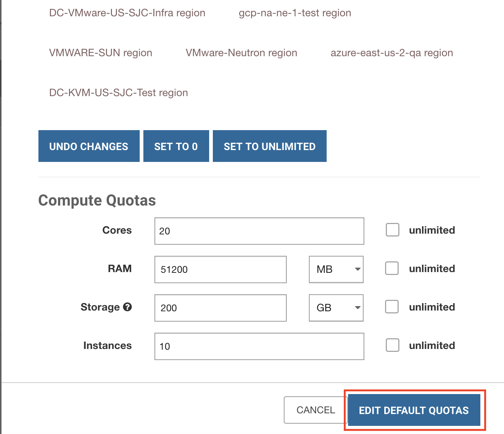Switch to the VMware-Neutron region
The height and width of the screenshot is (434, 504).
click(x=241, y=53)
